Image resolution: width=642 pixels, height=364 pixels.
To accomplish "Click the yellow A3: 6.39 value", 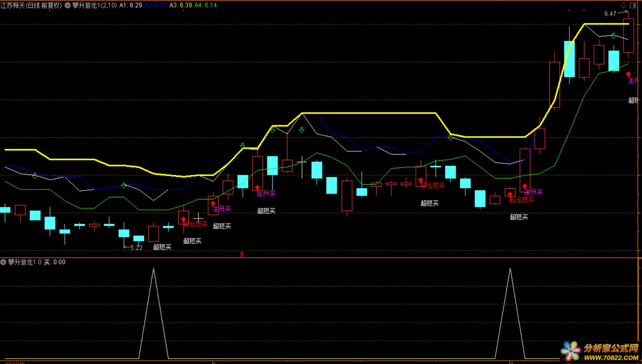I will (181, 5).
